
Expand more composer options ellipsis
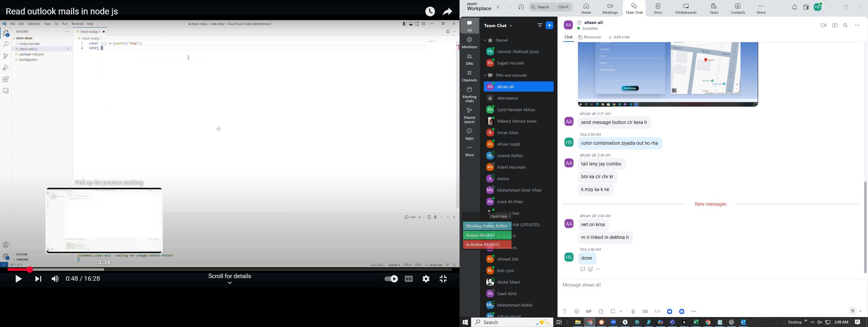click(694, 311)
